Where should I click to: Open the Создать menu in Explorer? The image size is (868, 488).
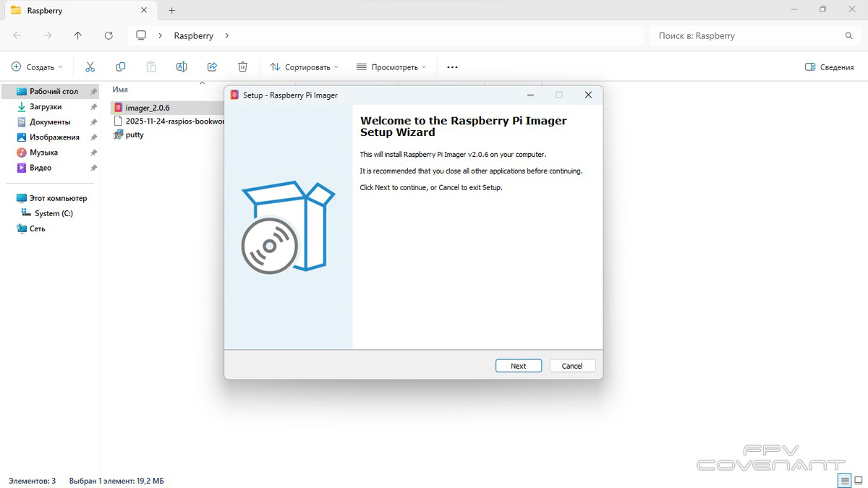click(x=37, y=67)
